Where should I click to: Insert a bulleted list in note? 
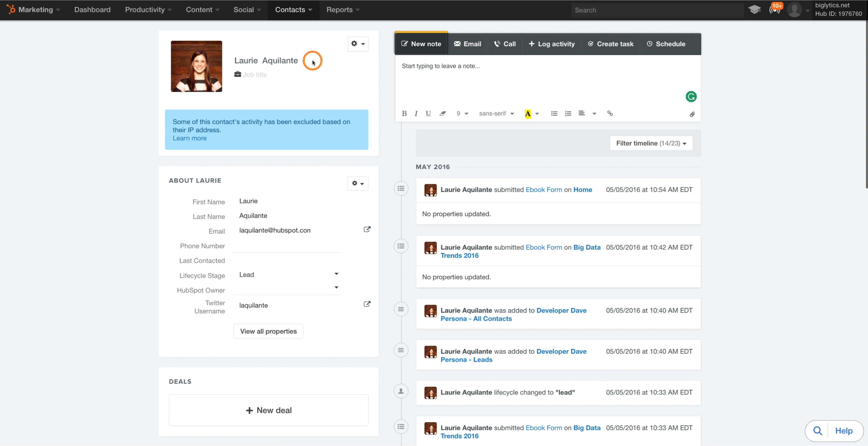554,114
